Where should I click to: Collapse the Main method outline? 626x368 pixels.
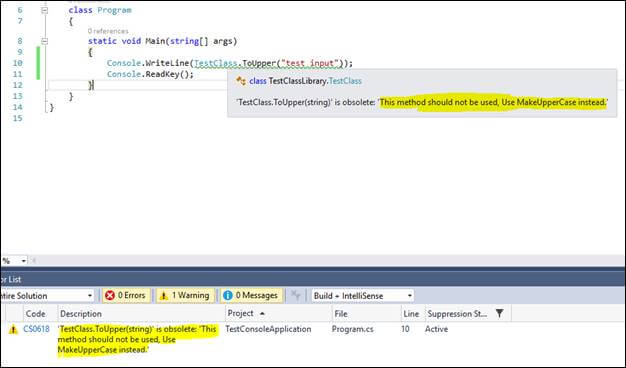click(44, 41)
